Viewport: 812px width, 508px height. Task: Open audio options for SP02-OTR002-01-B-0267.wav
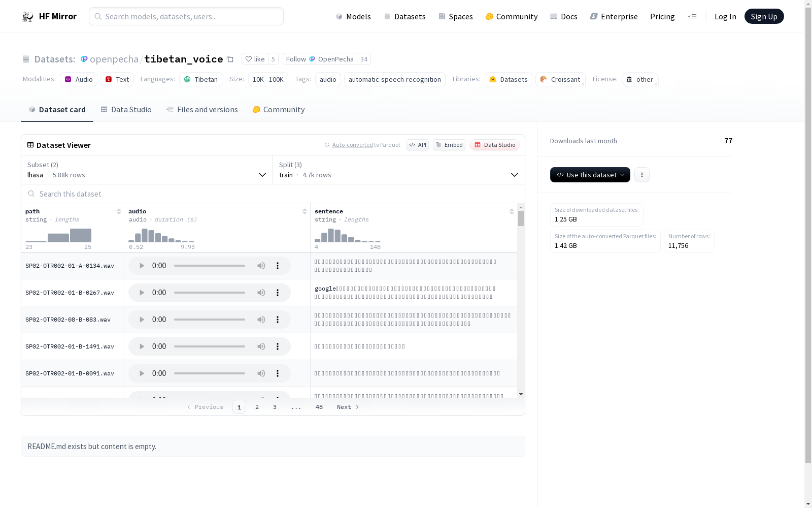pos(278,293)
